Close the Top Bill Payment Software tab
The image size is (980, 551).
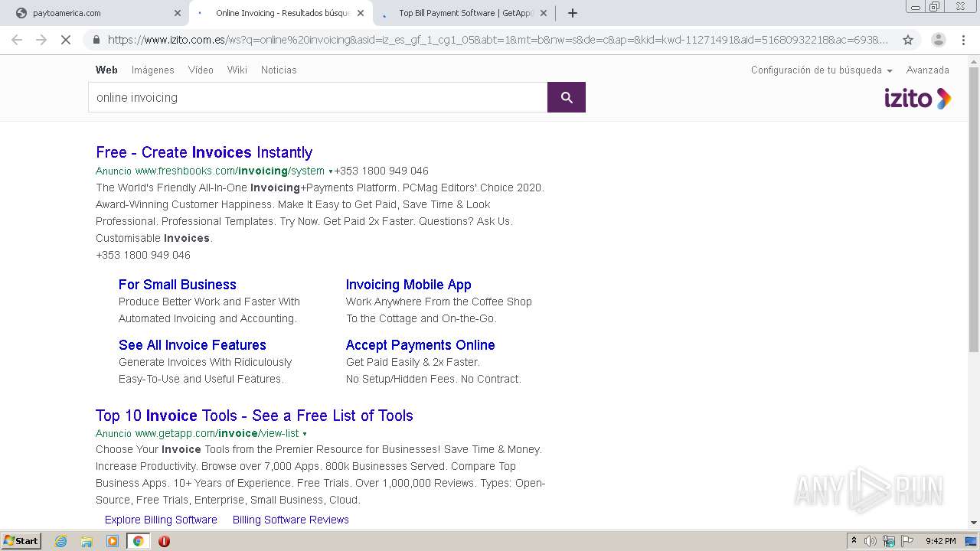point(544,13)
